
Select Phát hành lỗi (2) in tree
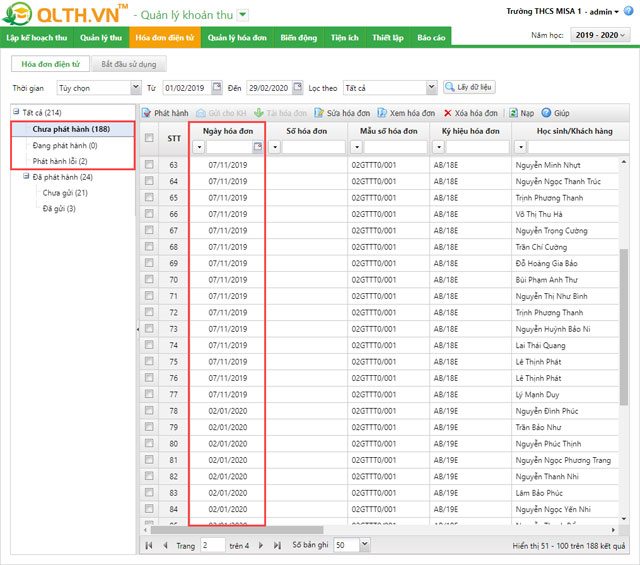pos(60,161)
